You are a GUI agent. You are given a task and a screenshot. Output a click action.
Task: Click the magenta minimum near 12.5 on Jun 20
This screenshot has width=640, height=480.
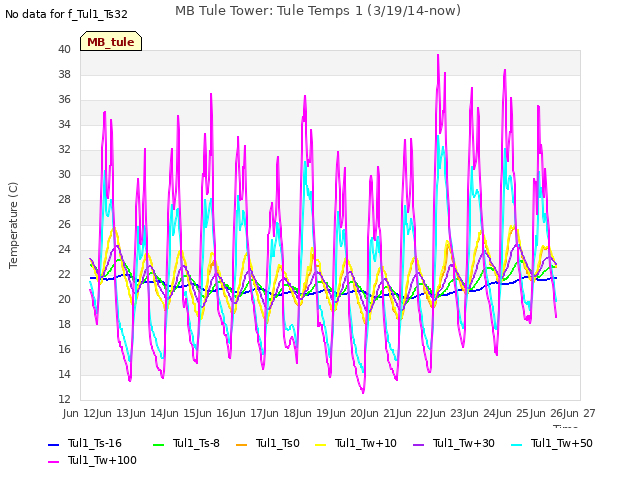363,393
